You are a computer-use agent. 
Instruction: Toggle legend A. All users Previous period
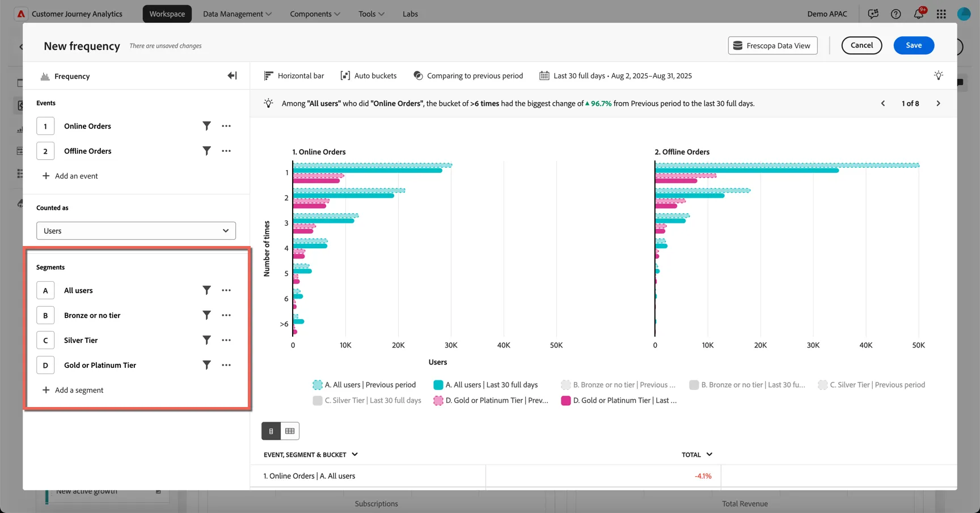coord(364,385)
